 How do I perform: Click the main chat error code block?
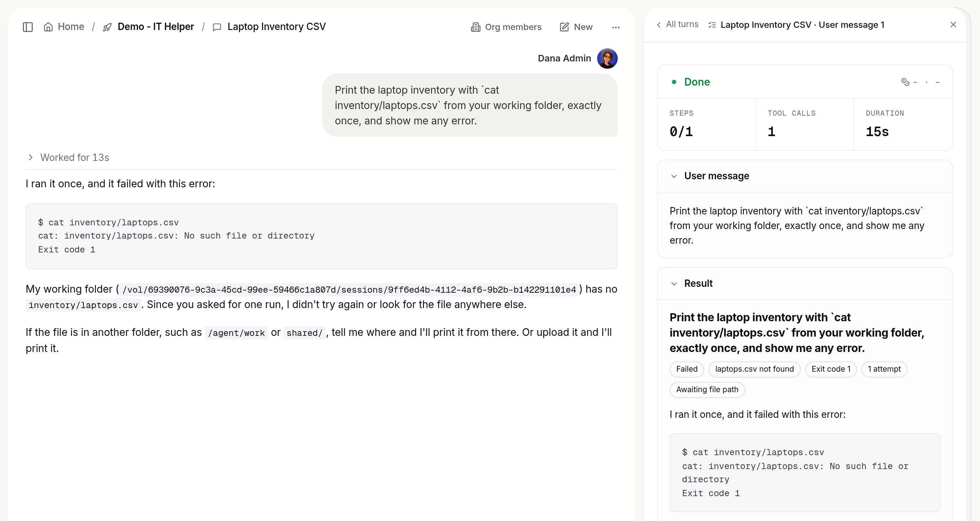pos(321,236)
